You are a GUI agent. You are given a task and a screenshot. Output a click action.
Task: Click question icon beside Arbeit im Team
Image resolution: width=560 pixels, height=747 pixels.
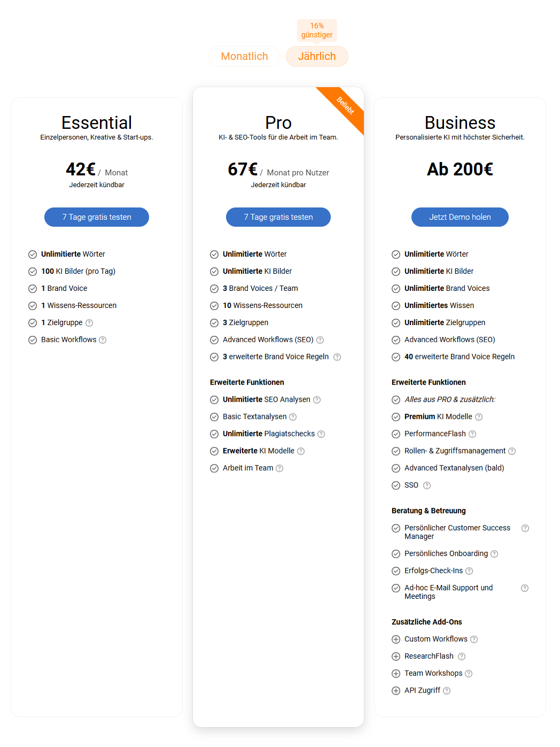(279, 468)
